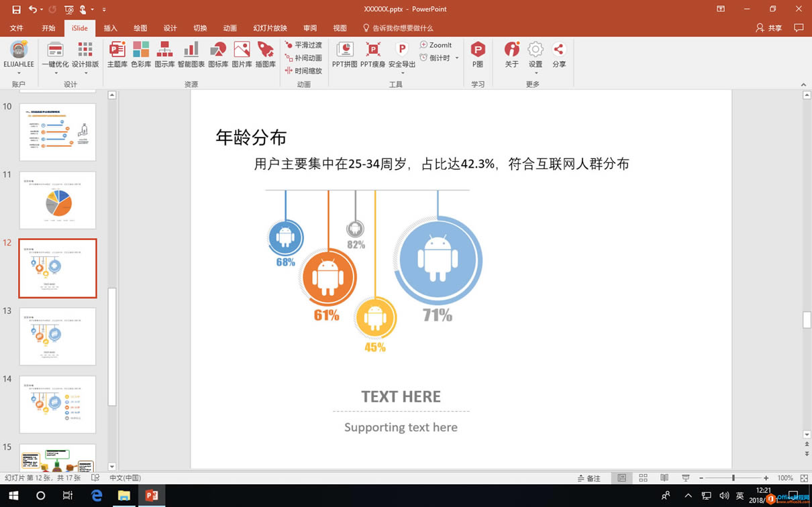The height and width of the screenshot is (507, 812).
Task: Enable 备注 notes pane from status bar
Action: click(x=590, y=477)
